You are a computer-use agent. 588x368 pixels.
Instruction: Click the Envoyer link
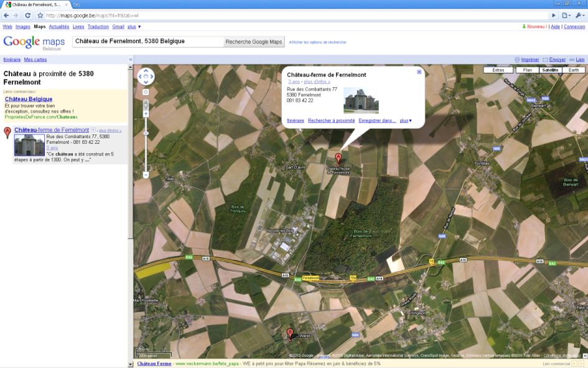[558, 60]
